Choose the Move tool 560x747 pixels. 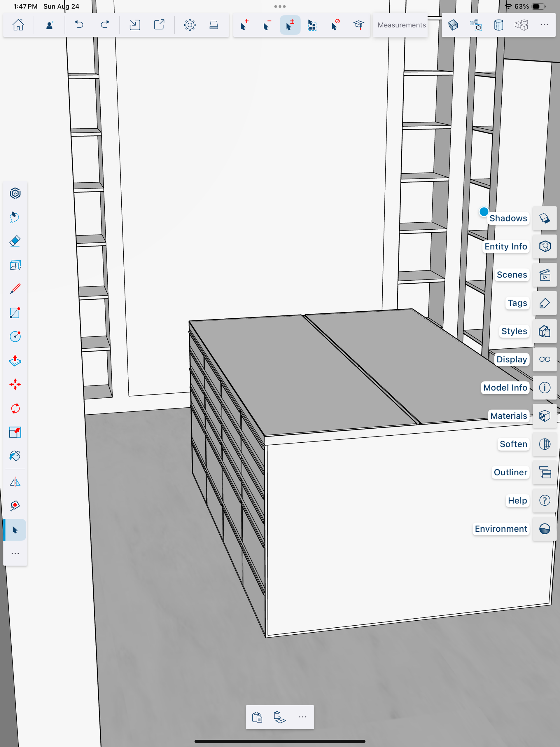(15, 384)
